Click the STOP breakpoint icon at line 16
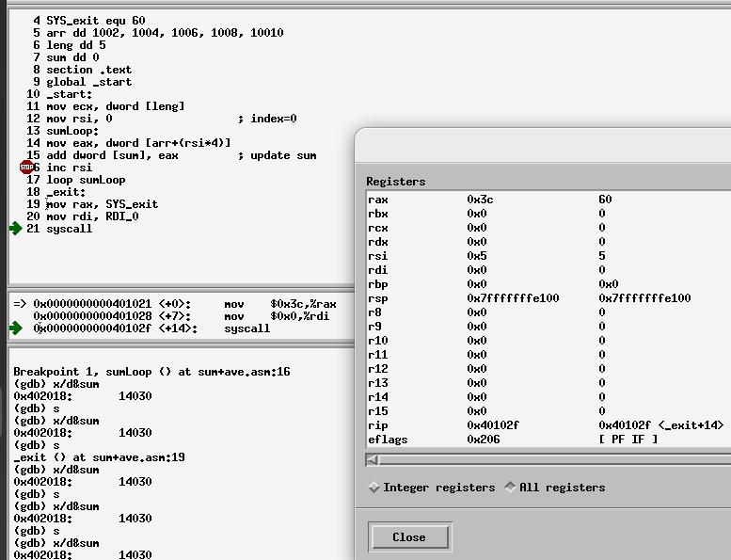The height and width of the screenshot is (560, 731). coord(26,167)
